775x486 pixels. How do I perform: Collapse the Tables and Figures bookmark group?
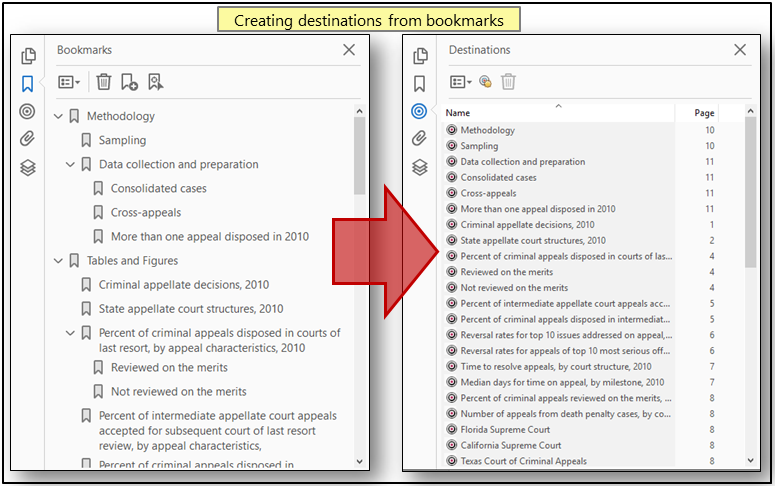(x=58, y=261)
